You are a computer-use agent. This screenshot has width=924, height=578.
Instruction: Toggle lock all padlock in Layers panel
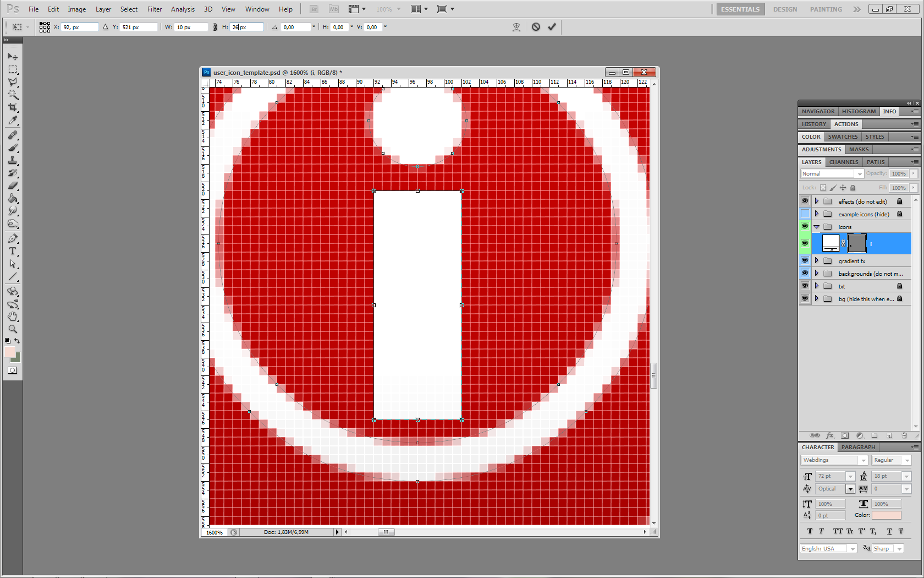click(x=853, y=188)
